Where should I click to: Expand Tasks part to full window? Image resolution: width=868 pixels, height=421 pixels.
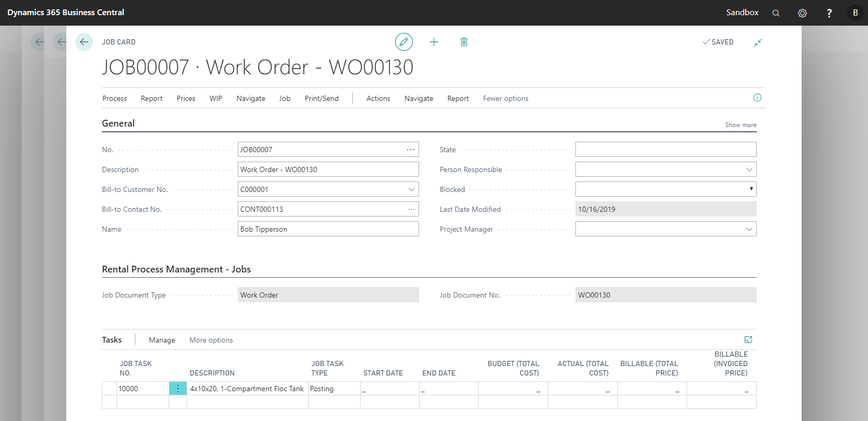click(748, 339)
